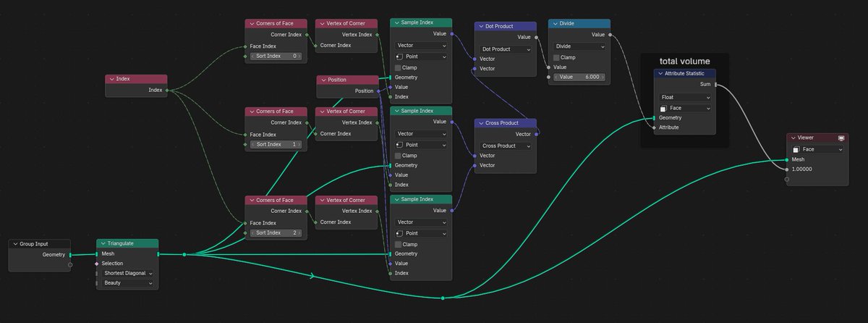Click Attribute input socket of Attribute Statistic
The width and height of the screenshot is (868, 323).
pos(654,127)
